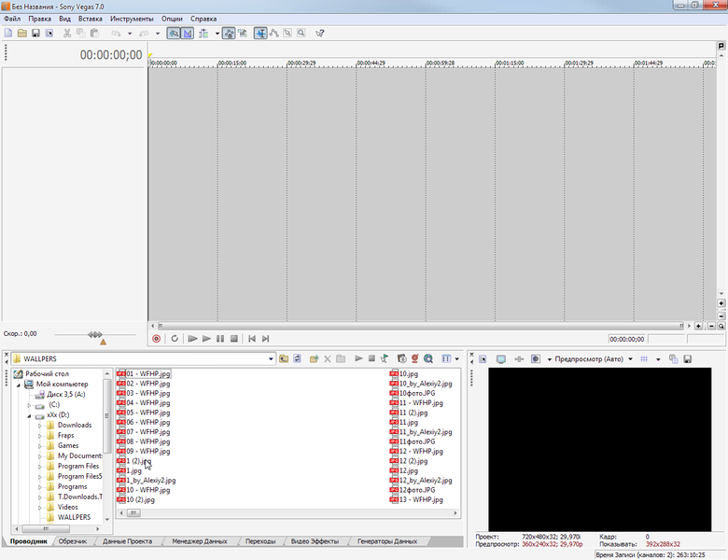
Task: Click the Undo arrow icon in toolbar
Action: pyautogui.click(x=116, y=34)
